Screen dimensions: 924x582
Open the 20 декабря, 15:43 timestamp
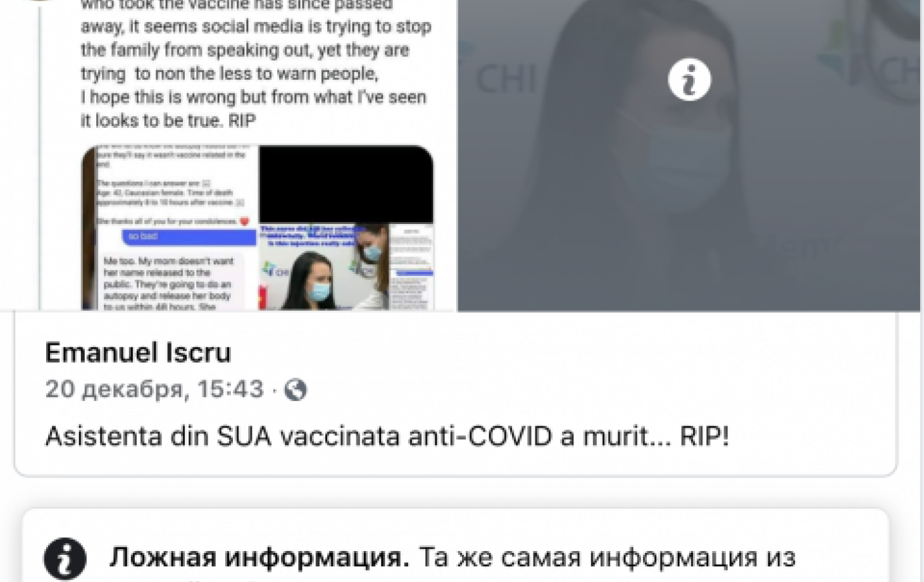(154, 389)
